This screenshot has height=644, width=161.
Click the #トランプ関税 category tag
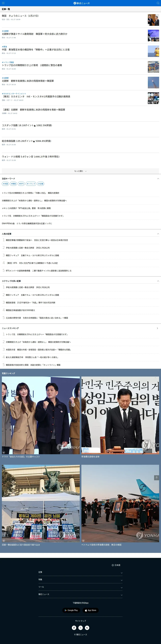pos(8,62)
